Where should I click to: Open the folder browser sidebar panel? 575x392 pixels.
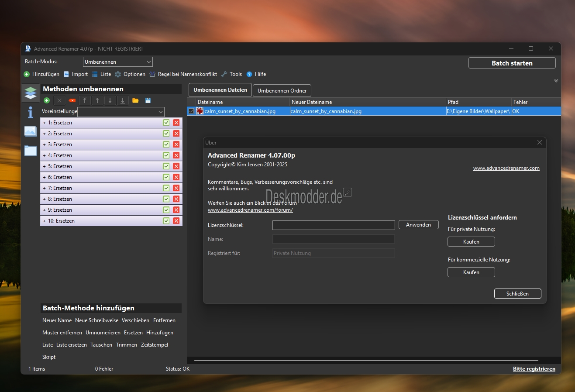point(31,151)
